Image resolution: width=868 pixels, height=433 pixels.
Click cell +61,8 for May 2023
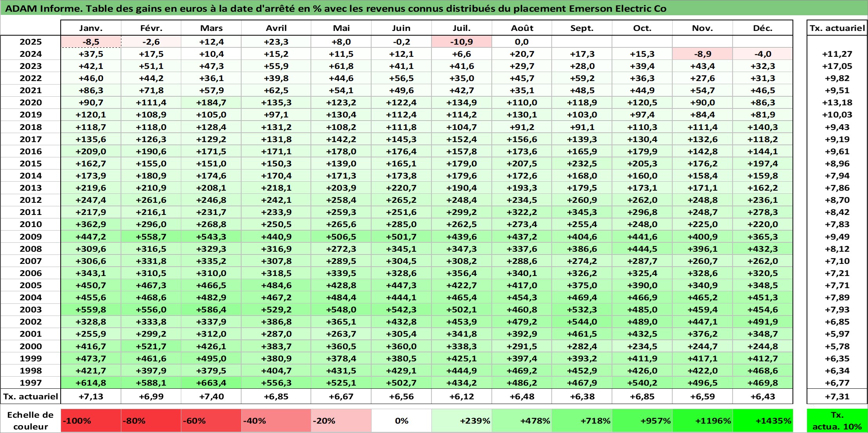(x=341, y=66)
